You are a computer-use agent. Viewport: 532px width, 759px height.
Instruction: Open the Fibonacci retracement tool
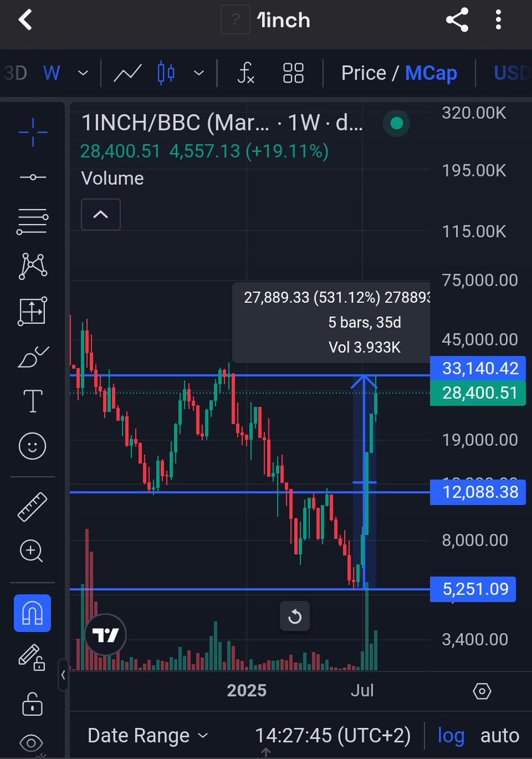point(33,223)
